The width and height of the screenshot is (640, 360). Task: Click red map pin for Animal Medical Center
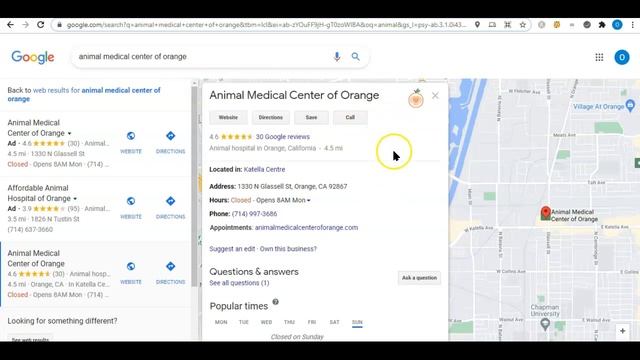[545, 213]
